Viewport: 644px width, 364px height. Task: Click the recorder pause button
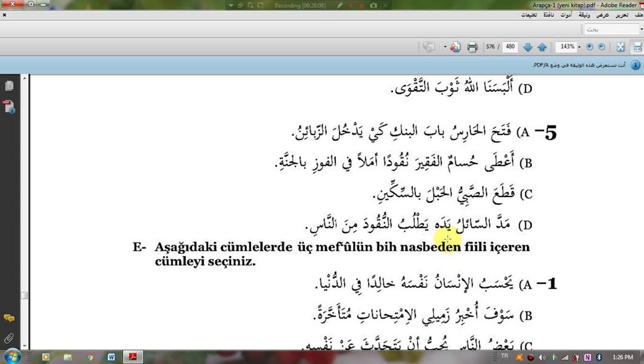[x=351, y=5]
